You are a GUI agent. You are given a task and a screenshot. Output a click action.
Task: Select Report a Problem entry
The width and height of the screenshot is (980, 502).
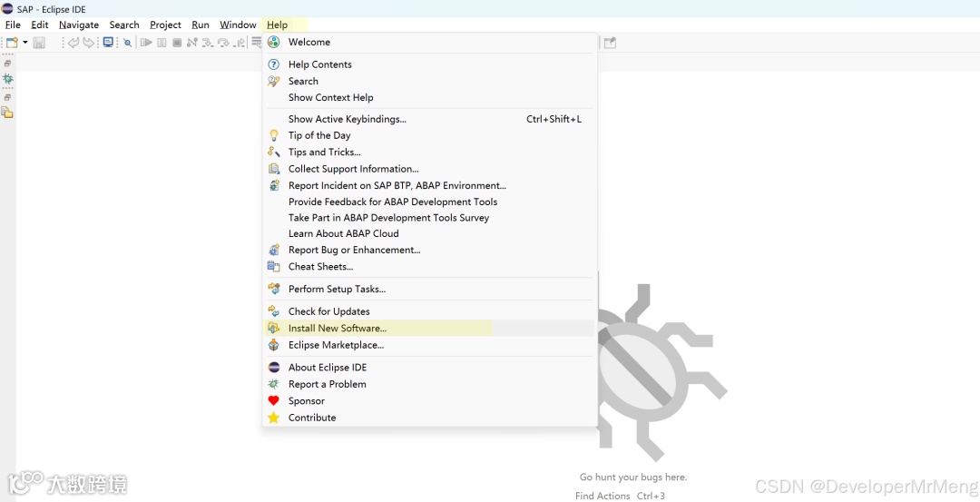point(430,385)
